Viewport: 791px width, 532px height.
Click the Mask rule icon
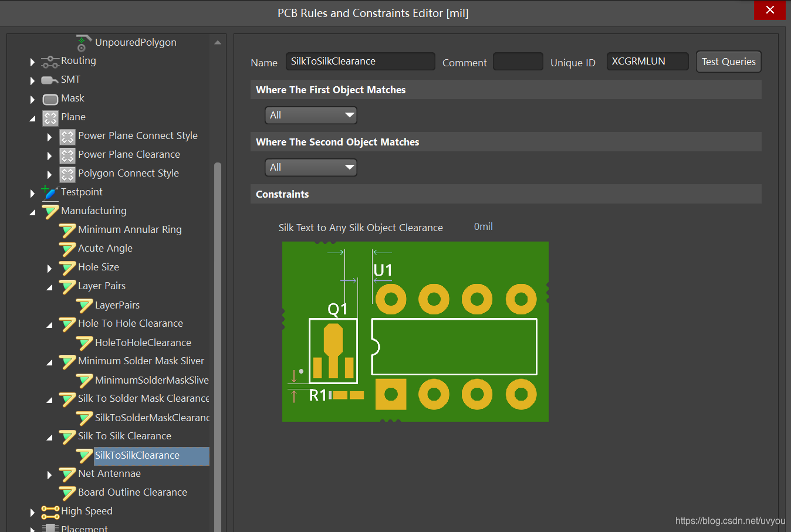50,99
